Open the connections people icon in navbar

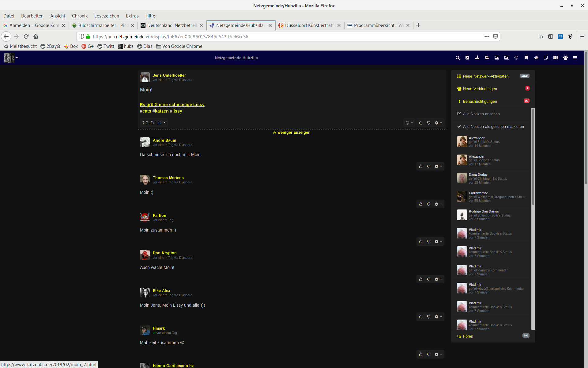pos(565,58)
